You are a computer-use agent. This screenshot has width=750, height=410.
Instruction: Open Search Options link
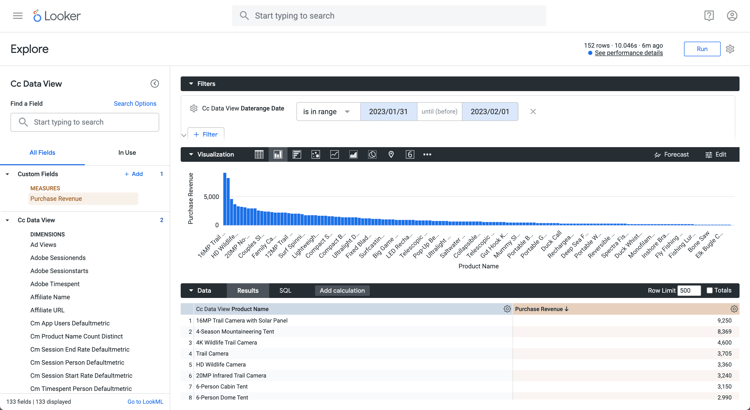tap(135, 103)
